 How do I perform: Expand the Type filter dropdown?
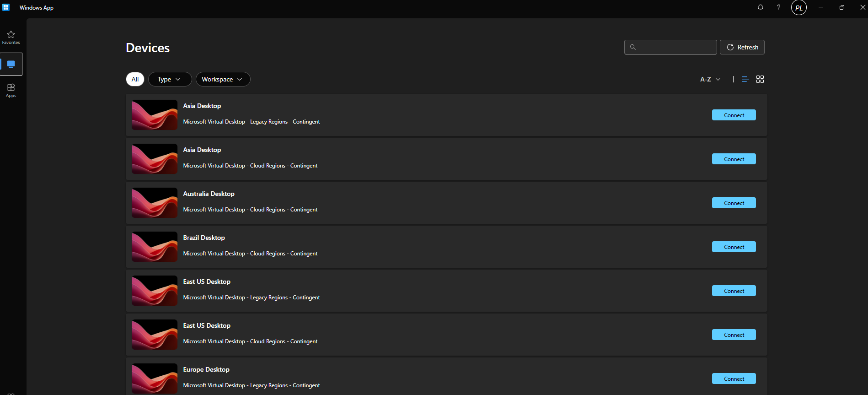click(x=170, y=79)
